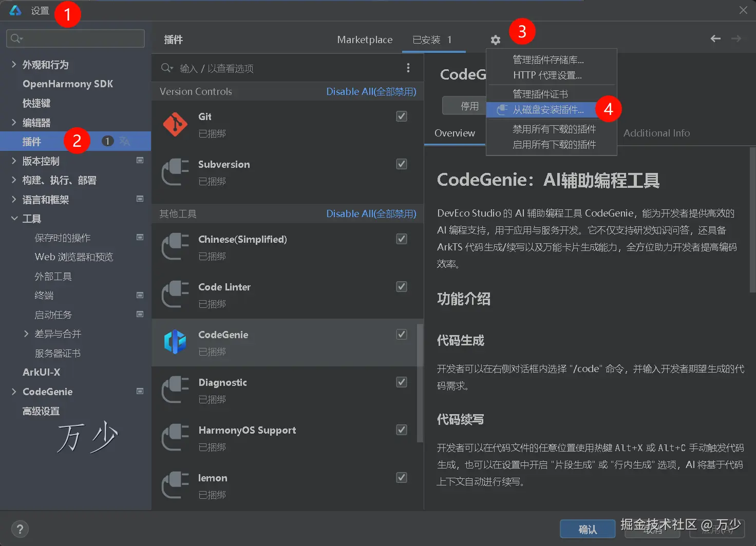Viewport: 756px width, 546px height.
Task: Open the plugin search options kebab menu
Action: [408, 68]
